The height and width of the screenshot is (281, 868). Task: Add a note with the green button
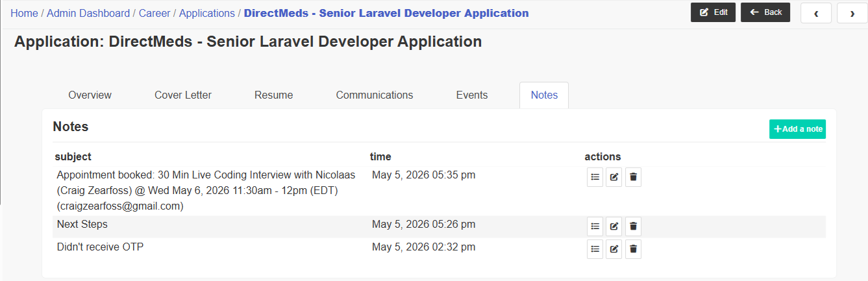[797, 129]
